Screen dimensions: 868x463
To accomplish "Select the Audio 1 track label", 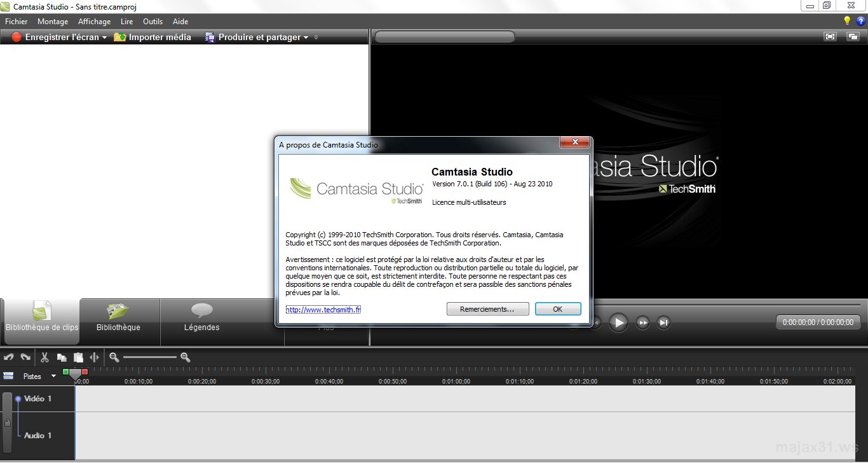I will (38, 436).
